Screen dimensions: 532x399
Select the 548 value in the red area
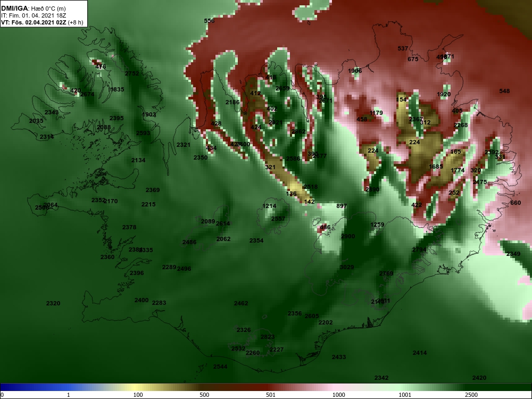pyautogui.click(x=504, y=92)
